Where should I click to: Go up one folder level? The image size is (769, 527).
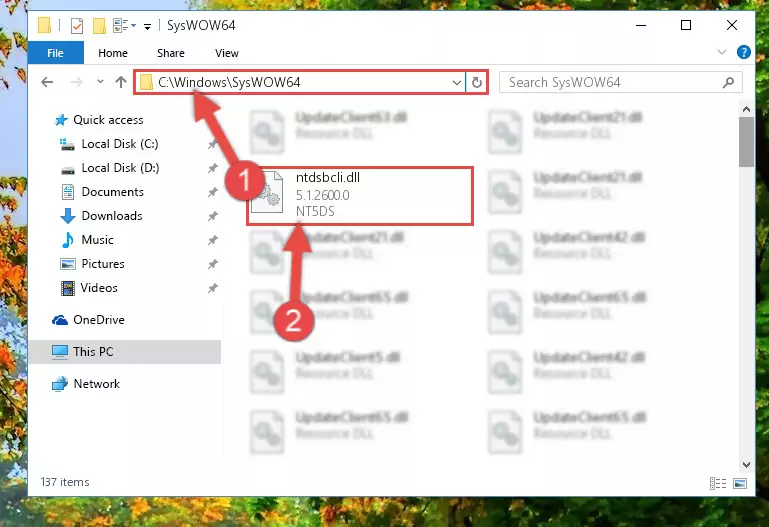121,82
